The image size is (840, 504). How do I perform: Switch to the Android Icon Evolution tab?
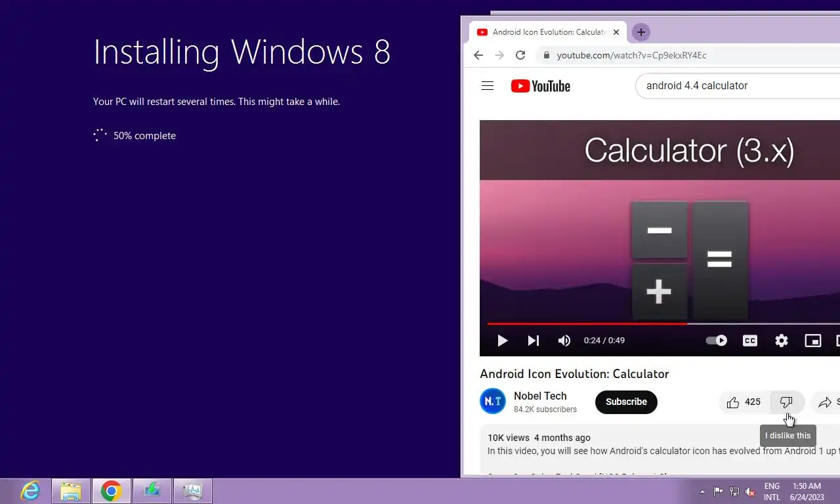point(548,32)
